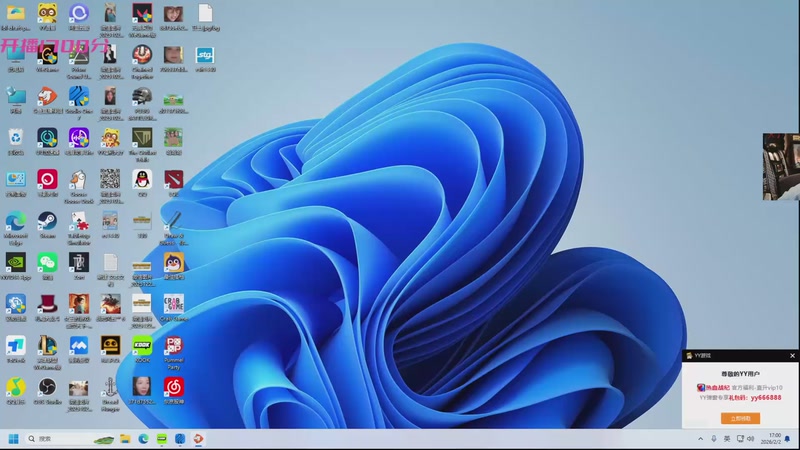Open the stg blue file icon
The height and width of the screenshot is (450, 800).
[205, 55]
